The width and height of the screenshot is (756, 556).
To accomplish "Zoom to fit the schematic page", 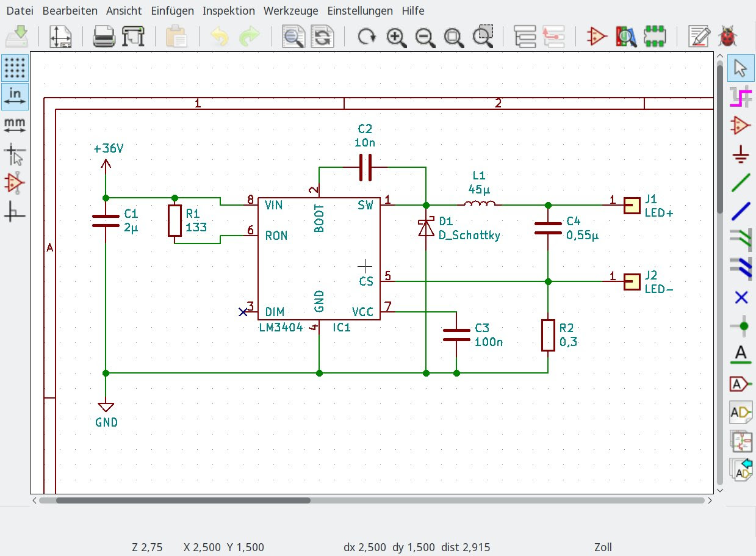I will 454,37.
